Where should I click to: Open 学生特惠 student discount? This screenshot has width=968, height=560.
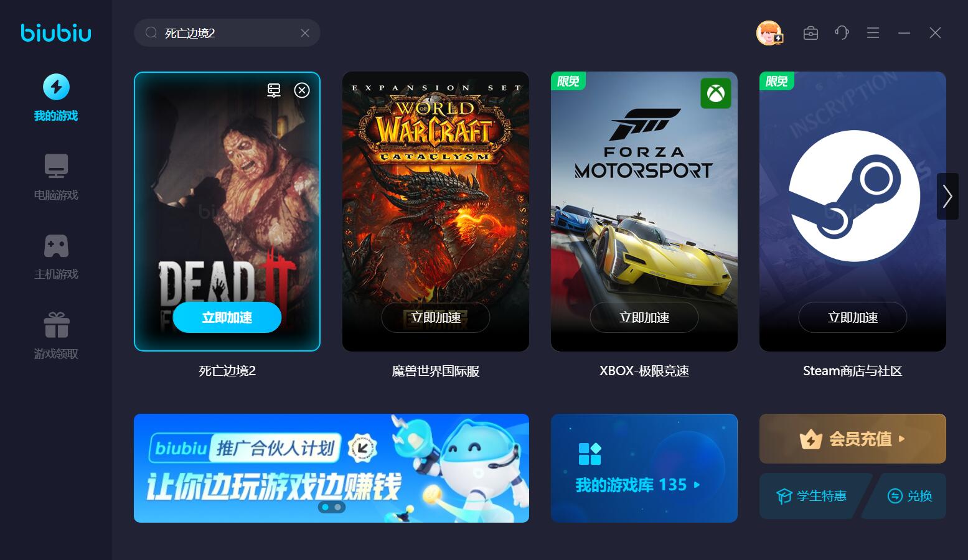coord(812,496)
